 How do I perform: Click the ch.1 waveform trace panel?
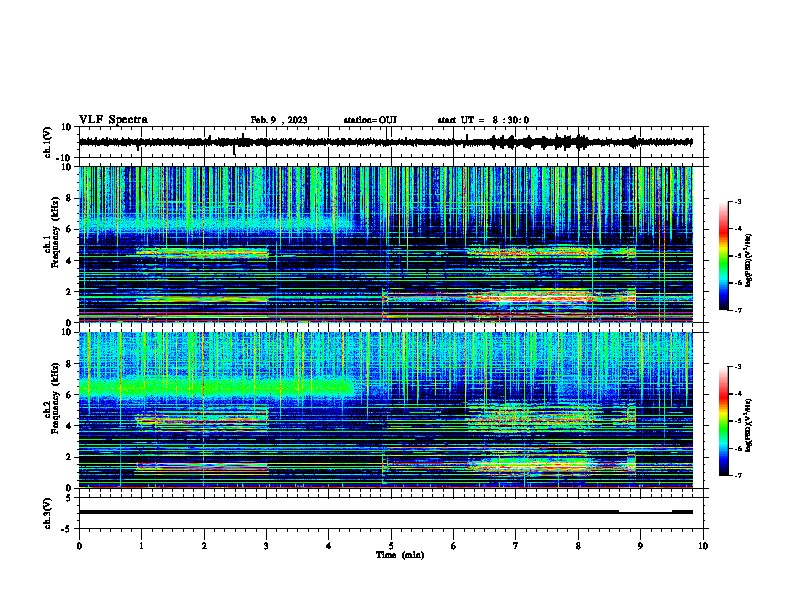393,142
